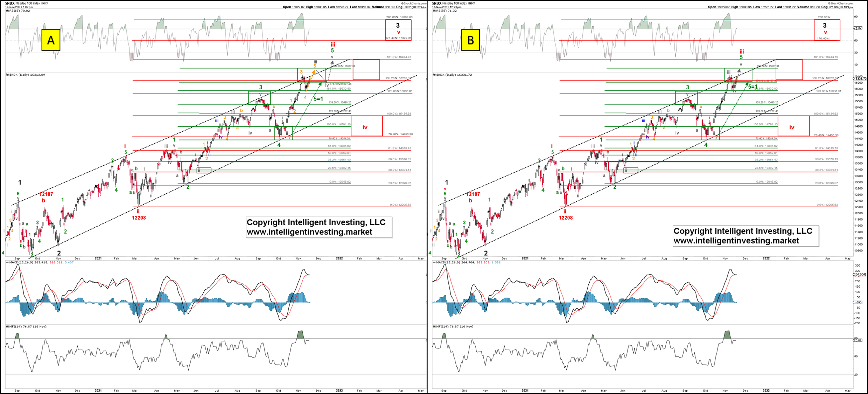
Task: Click the red 12187 price label in chart B
Action: 473,194
